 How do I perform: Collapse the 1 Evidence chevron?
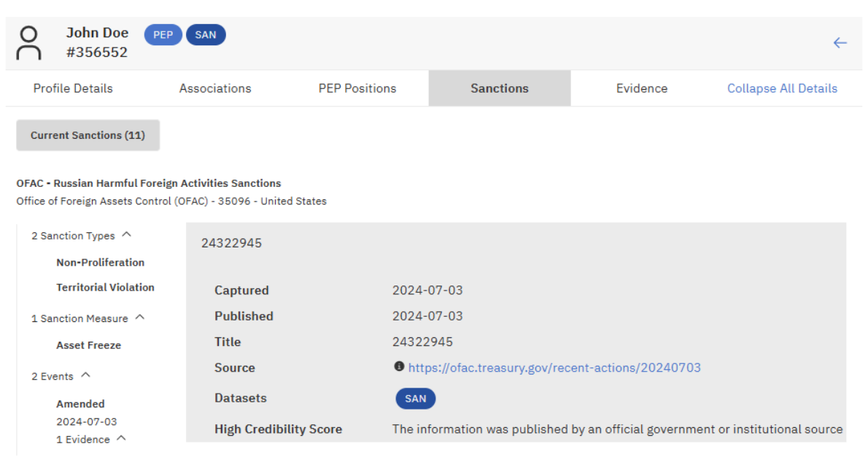point(122,438)
